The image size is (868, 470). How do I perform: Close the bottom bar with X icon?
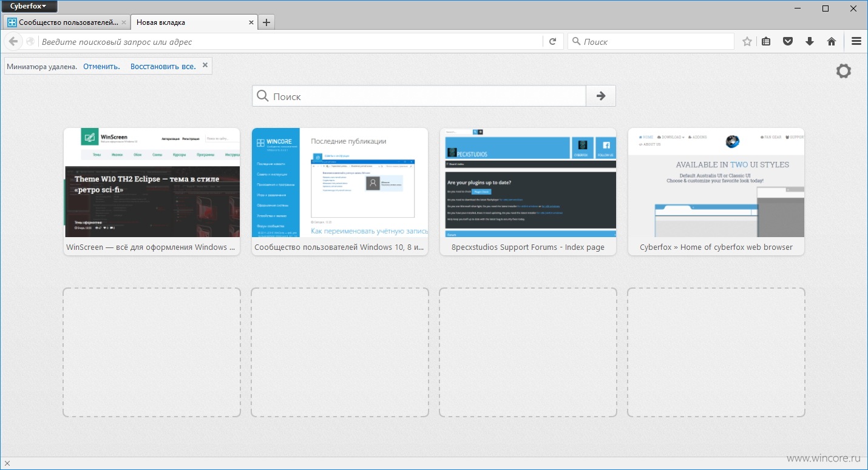(7, 463)
